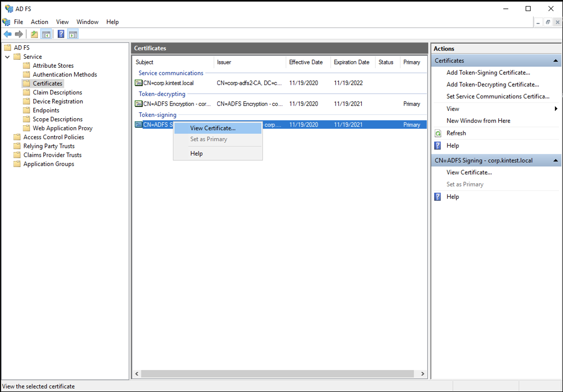Click the Refresh icon in Actions pane
The width and height of the screenshot is (563, 392).
coord(438,133)
